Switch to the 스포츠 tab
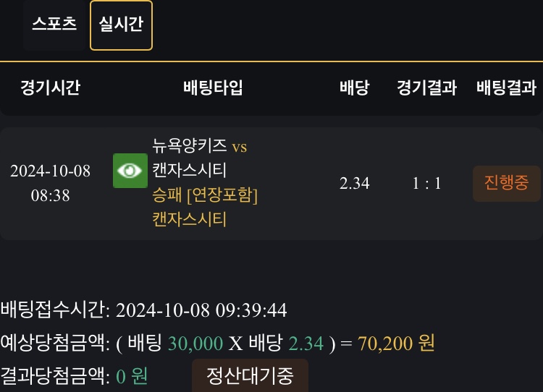The height and width of the screenshot is (392, 543). [54, 23]
